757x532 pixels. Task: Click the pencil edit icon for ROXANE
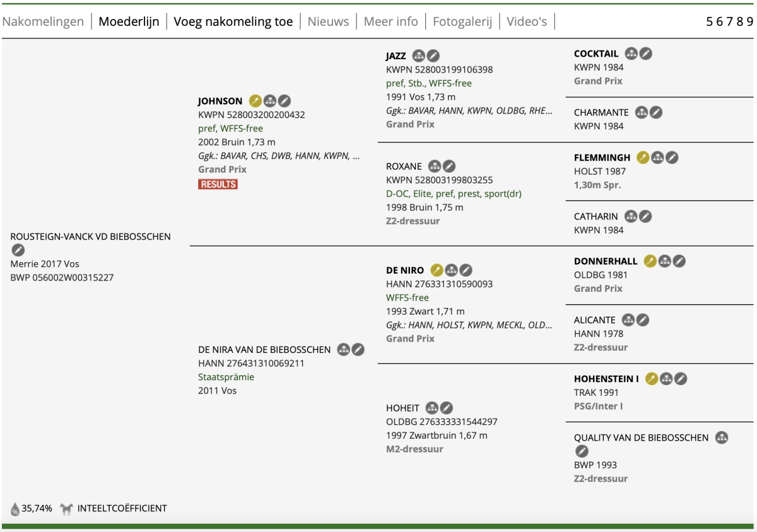click(x=449, y=166)
